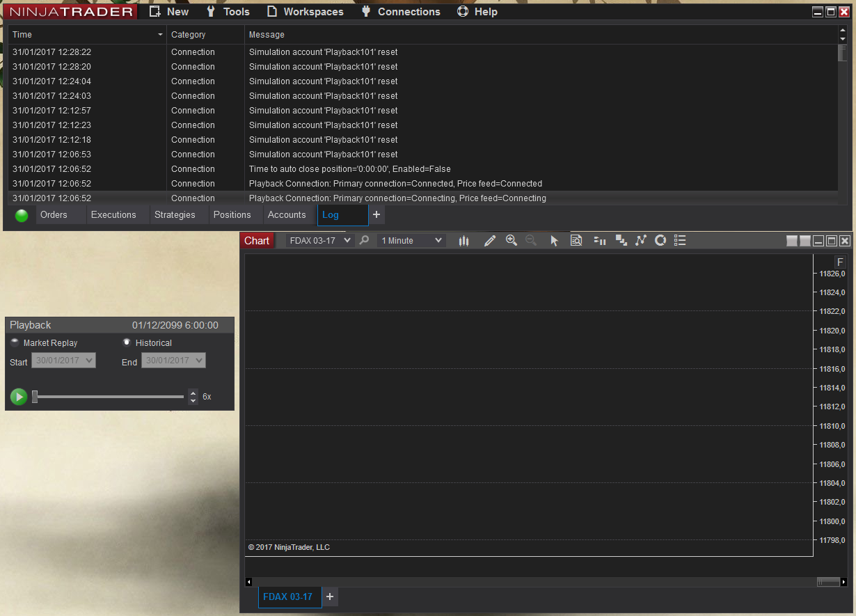Click the chart horizontal scrollbar thumb

pyautogui.click(x=828, y=582)
